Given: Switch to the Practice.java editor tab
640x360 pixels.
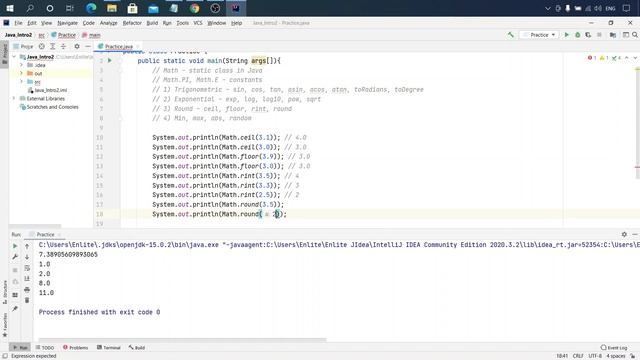Looking at the screenshot, I should (118, 47).
